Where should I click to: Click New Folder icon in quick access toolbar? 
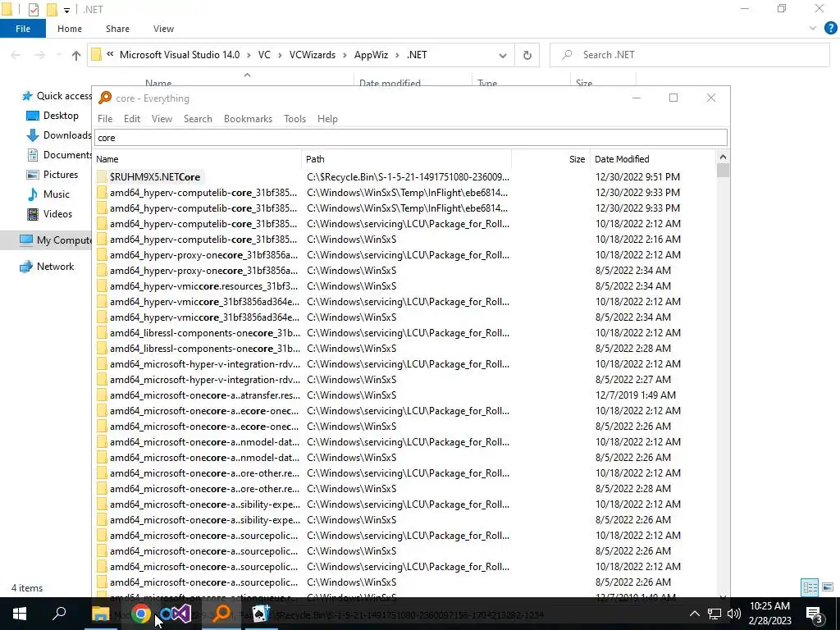[x=52, y=10]
